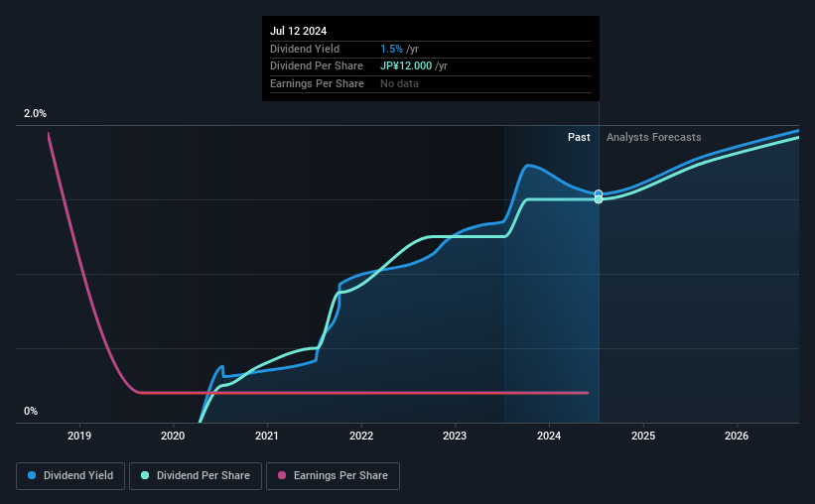Click the teal Dividend Per Share legend dot
The width and height of the screenshot is (815, 504).
145,475
